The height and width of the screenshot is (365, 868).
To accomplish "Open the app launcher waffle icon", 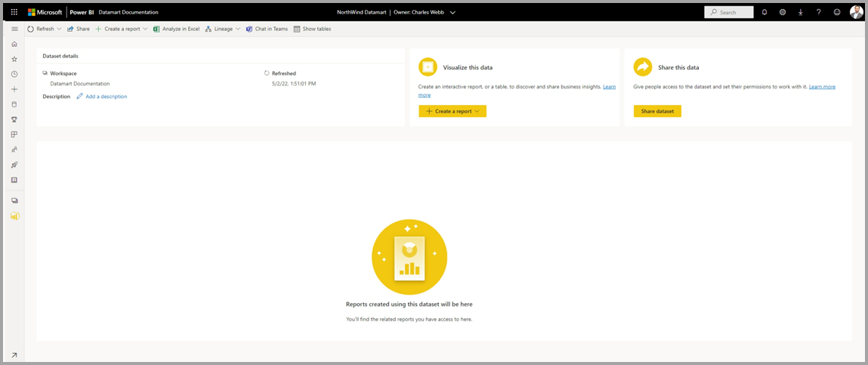I will click(14, 11).
